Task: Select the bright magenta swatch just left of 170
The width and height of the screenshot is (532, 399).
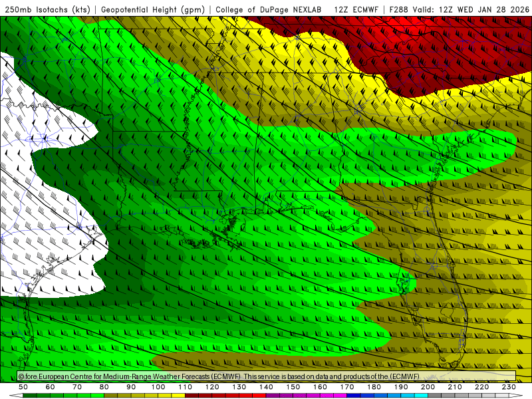Action: [340, 396]
